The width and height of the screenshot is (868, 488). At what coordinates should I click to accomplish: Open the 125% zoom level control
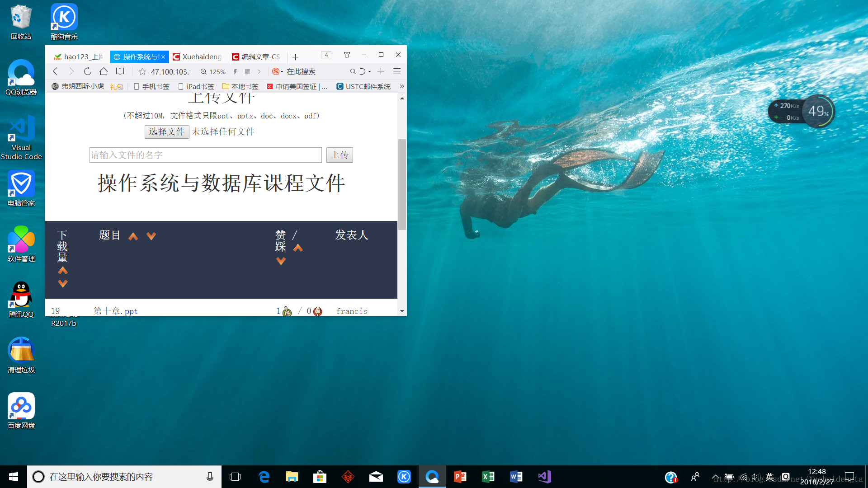pos(213,72)
